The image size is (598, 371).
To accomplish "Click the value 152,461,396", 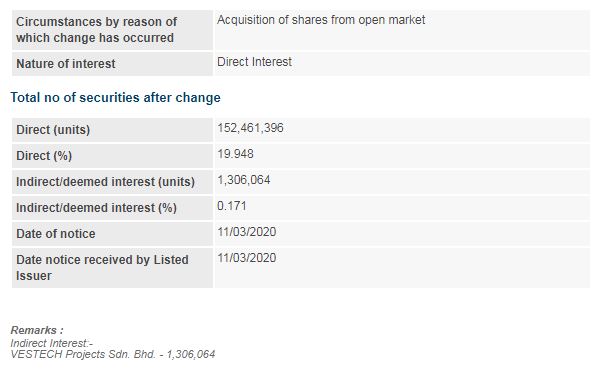I will click(251, 128).
